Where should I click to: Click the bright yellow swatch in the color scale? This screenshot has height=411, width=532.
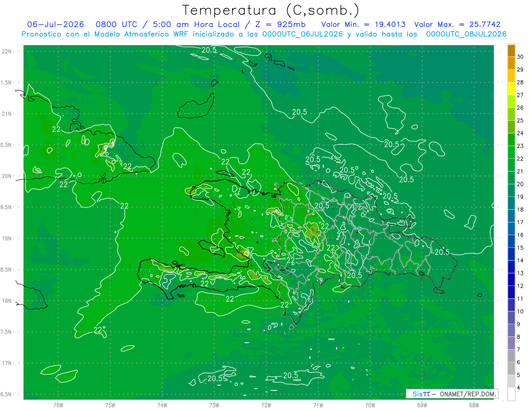tap(511, 88)
